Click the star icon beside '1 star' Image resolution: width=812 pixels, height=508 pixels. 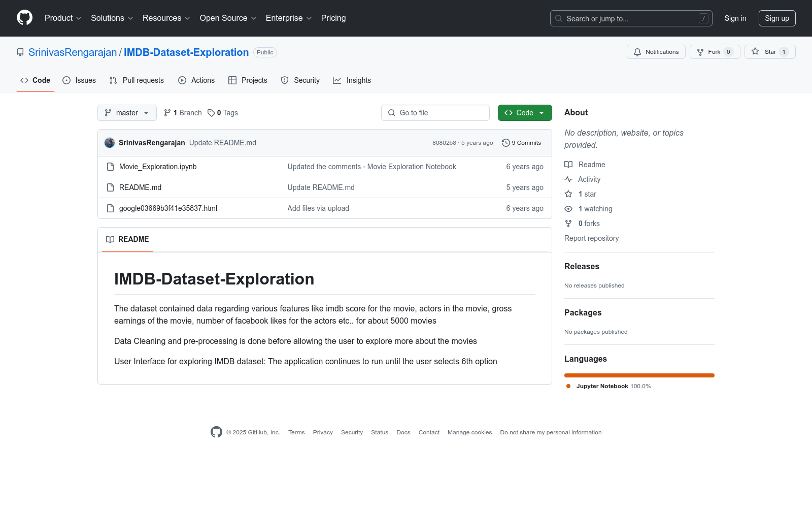pyautogui.click(x=568, y=194)
